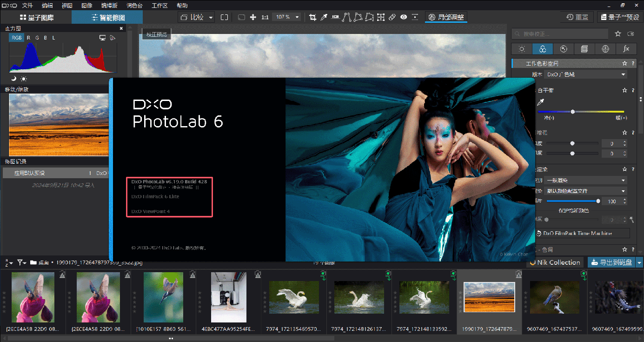This screenshot has width=644, height=342.
Task: Click the first color accentuation slider handle
Action: [572, 143]
